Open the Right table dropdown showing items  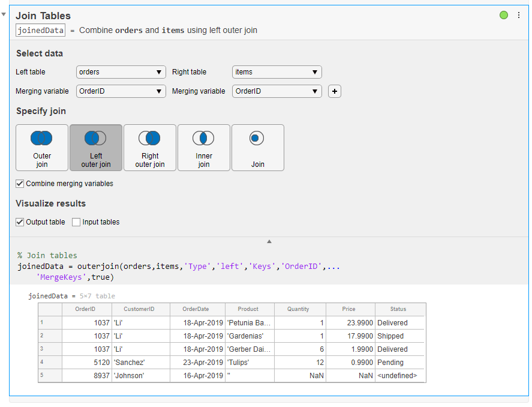276,72
